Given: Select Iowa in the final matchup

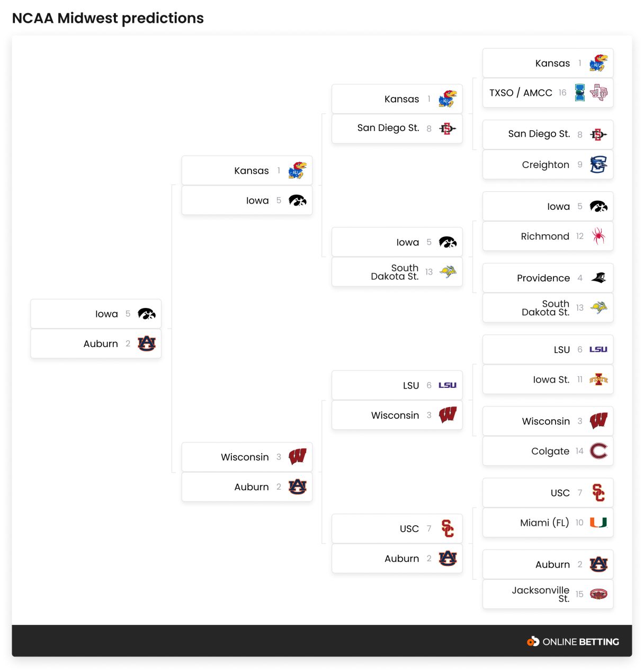Looking at the screenshot, I should pos(96,314).
